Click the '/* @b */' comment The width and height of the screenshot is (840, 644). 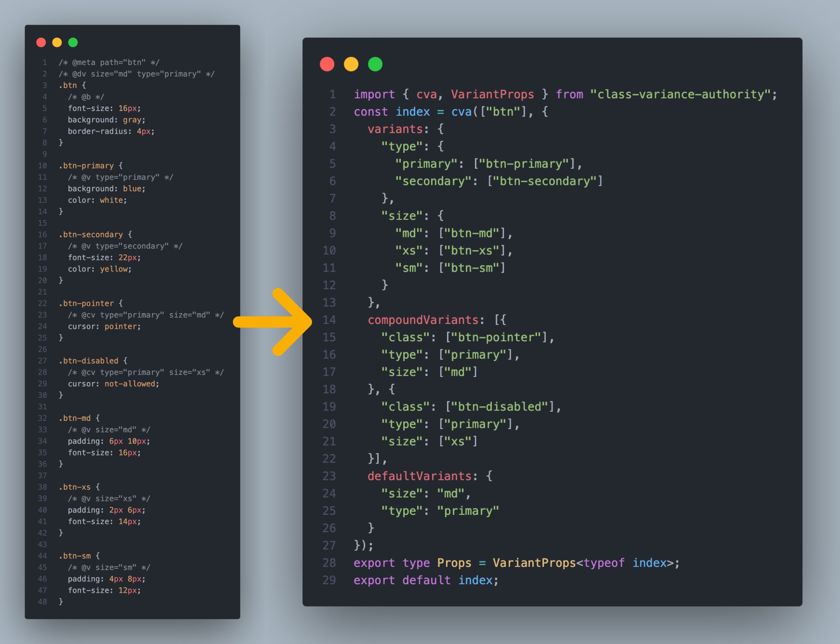(x=86, y=97)
